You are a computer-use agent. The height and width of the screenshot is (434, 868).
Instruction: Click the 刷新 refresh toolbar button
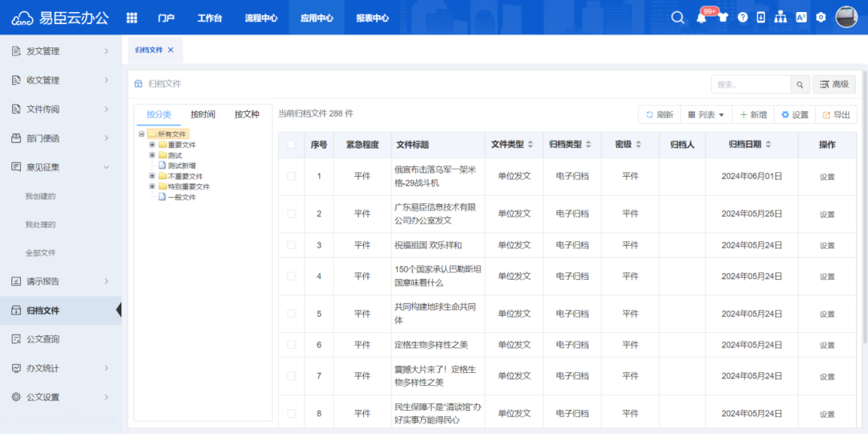[x=659, y=115]
